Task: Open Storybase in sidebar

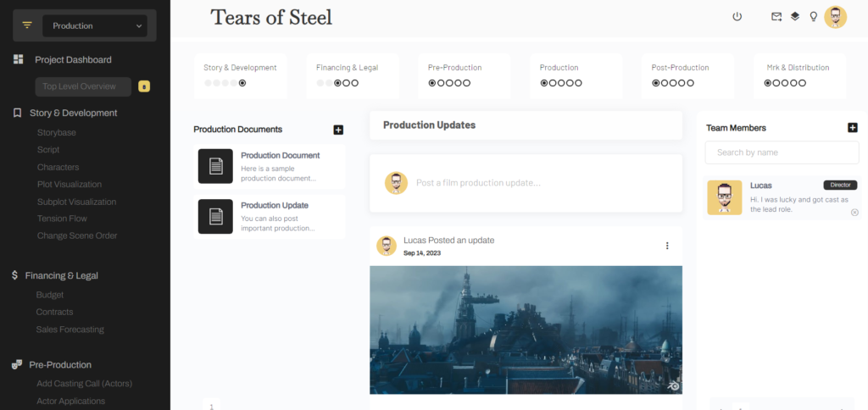Action: [x=57, y=133]
